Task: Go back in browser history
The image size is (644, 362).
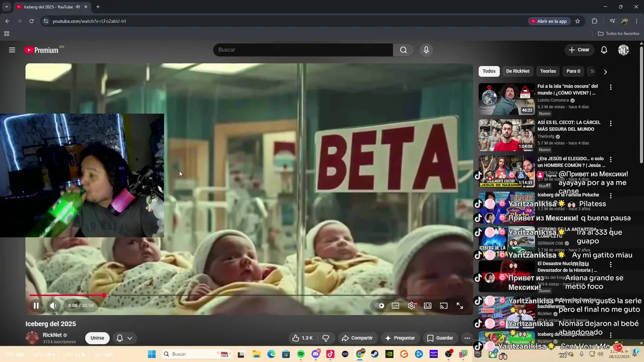Action: click(x=7, y=21)
